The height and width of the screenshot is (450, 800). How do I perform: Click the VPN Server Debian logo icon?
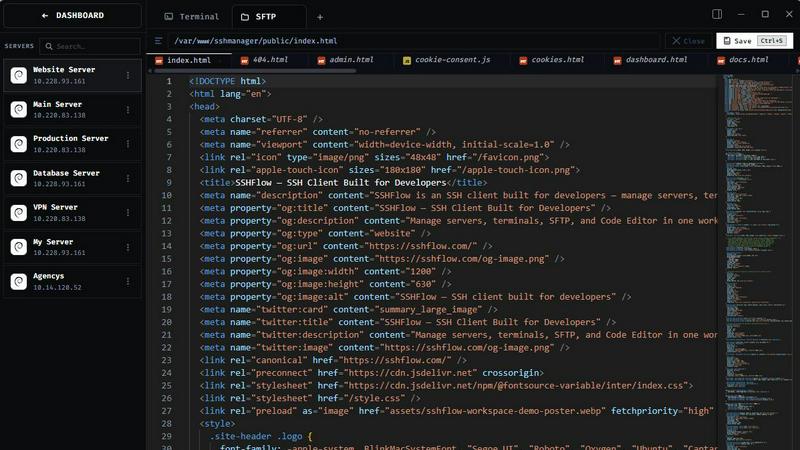click(19, 213)
